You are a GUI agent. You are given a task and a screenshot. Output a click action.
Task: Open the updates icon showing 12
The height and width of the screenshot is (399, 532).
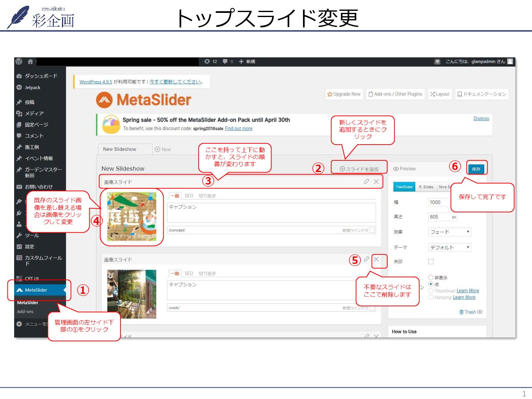click(207, 62)
